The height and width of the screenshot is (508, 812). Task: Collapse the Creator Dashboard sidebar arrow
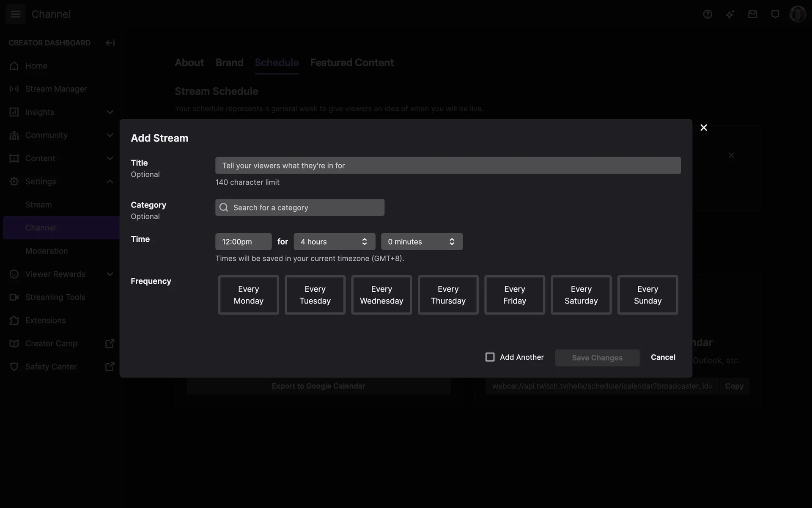pos(110,43)
